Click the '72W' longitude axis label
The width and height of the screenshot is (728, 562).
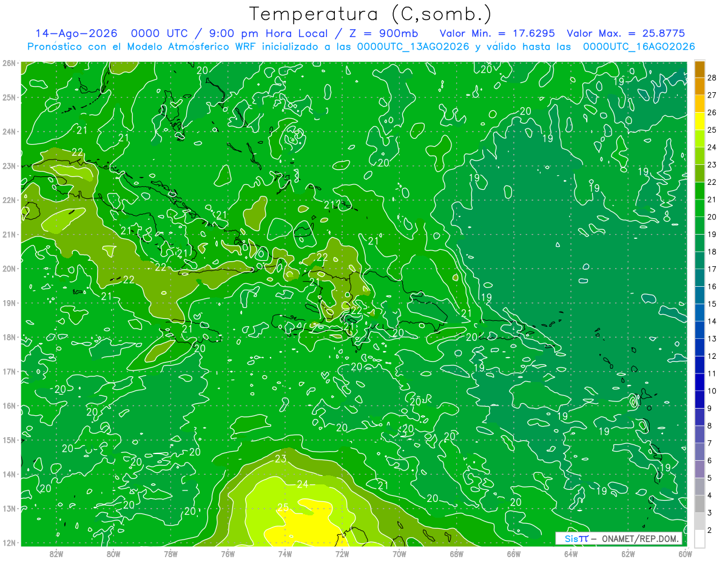pyautogui.click(x=342, y=554)
